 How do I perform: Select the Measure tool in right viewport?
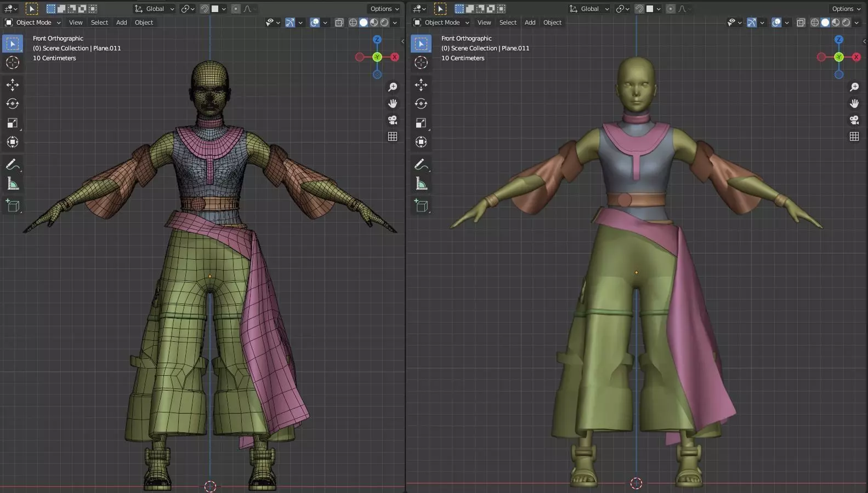point(421,184)
